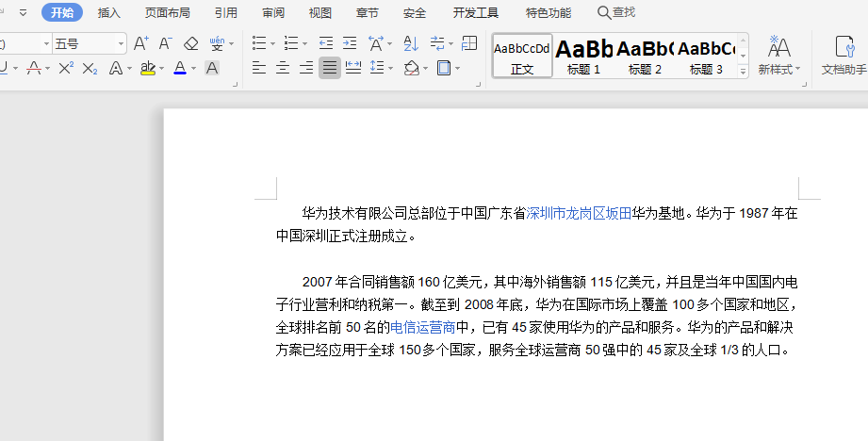Click the increase font size icon
The height and width of the screenshot is (441, 868).
[140, 43]
